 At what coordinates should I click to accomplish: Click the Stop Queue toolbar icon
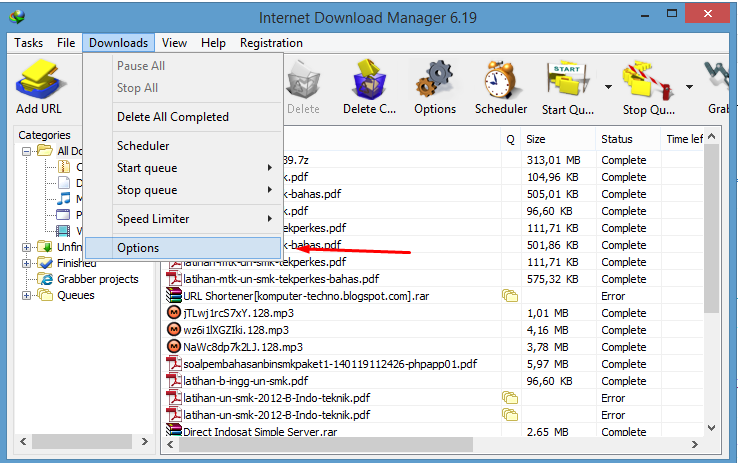coord(647,80)
